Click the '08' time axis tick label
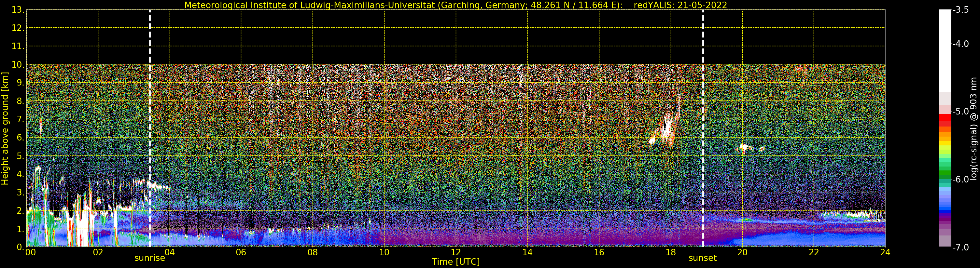The image size is (980, 268). tap(313, 252)
